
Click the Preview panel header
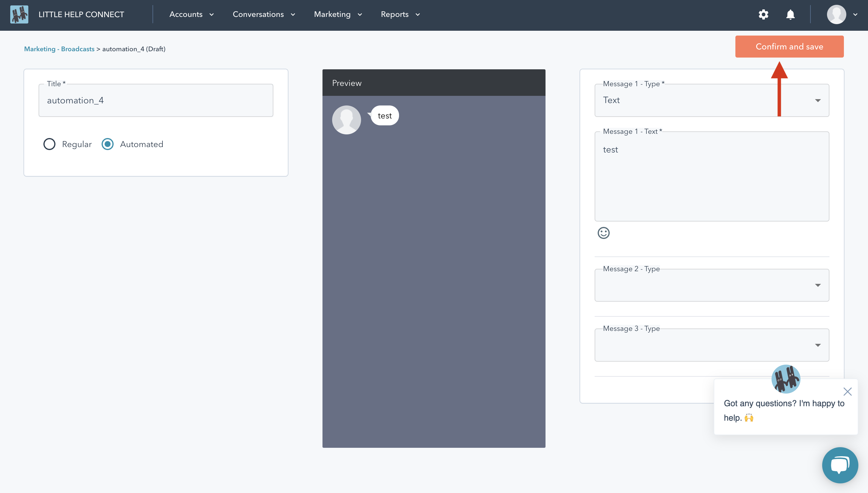coord(434,83)
